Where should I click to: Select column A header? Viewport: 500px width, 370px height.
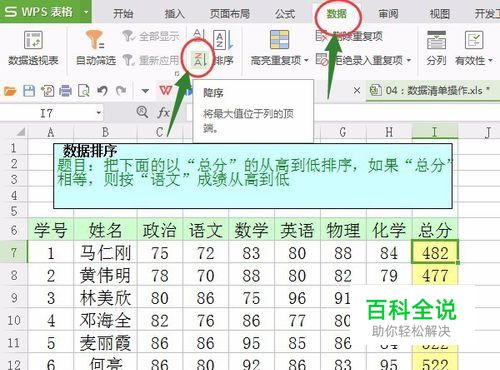pyautogui.click(x=51, y=132)
